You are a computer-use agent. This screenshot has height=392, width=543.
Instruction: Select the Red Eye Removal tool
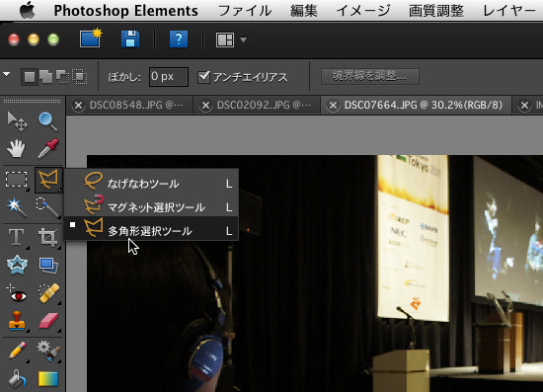(16, 293)
